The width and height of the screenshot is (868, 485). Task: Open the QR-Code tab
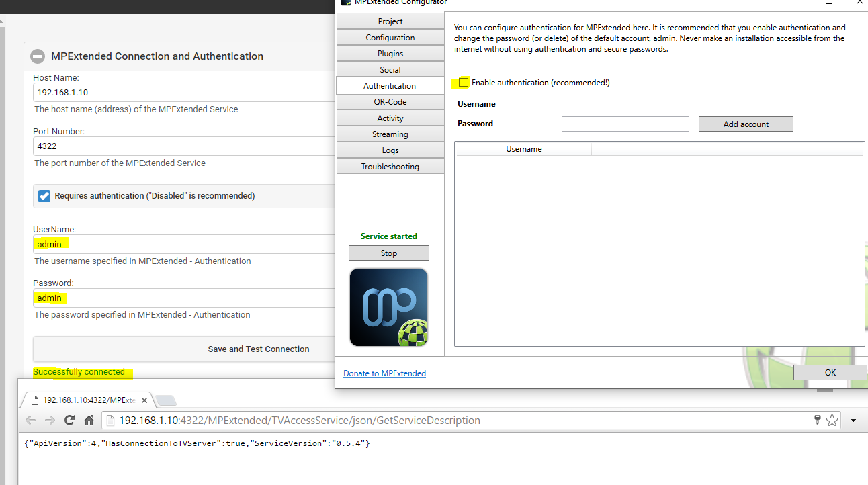(x=390, y=102)
